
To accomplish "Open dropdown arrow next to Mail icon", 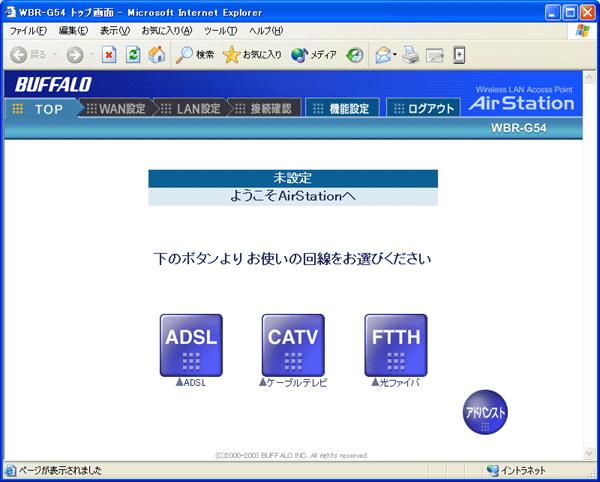I will pyautogui.click(x=395, y=55).
